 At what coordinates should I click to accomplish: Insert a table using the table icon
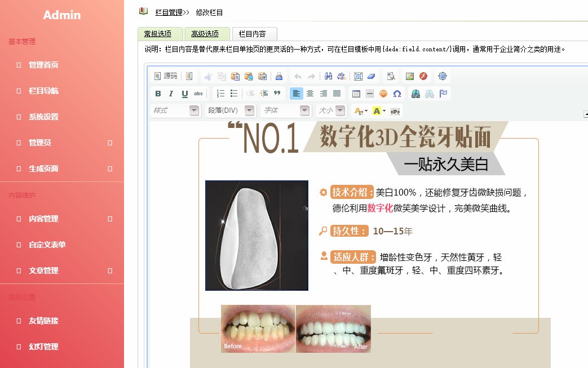355,94
